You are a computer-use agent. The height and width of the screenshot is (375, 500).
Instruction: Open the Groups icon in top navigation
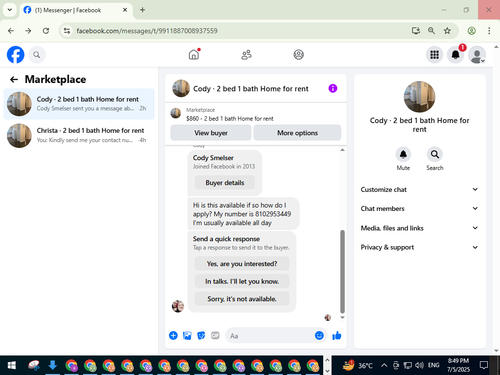tap(298, 55)
